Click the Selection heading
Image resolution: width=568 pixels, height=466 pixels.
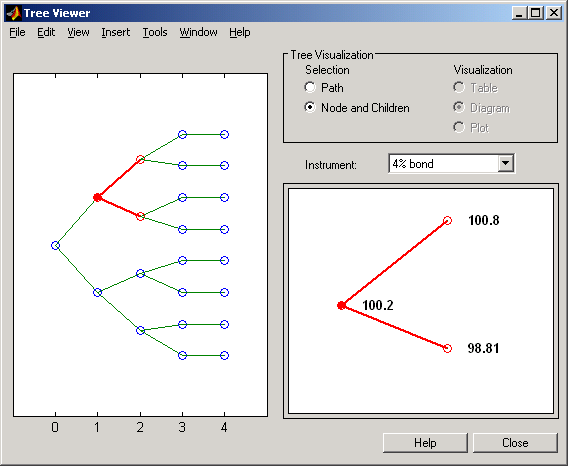tap(327, 70)
